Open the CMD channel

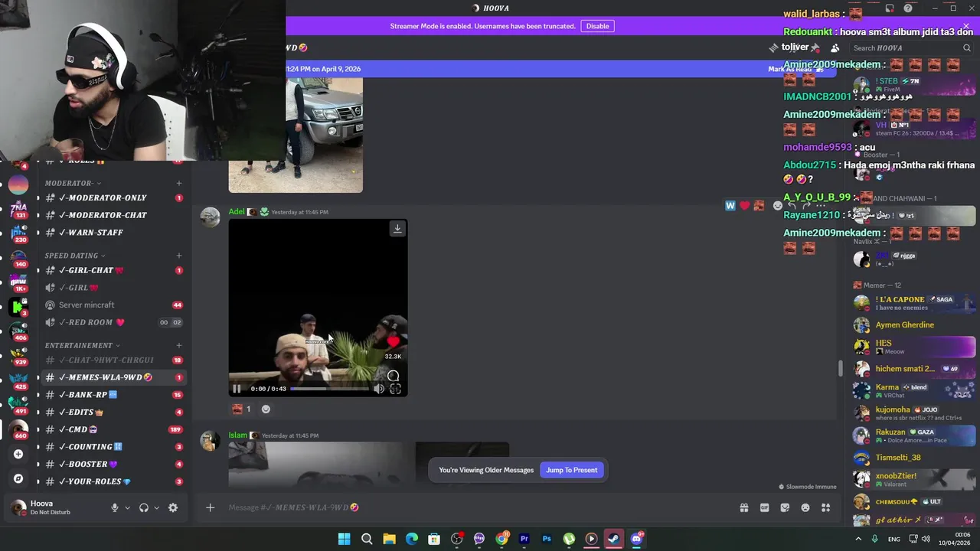tap(112, 429)
